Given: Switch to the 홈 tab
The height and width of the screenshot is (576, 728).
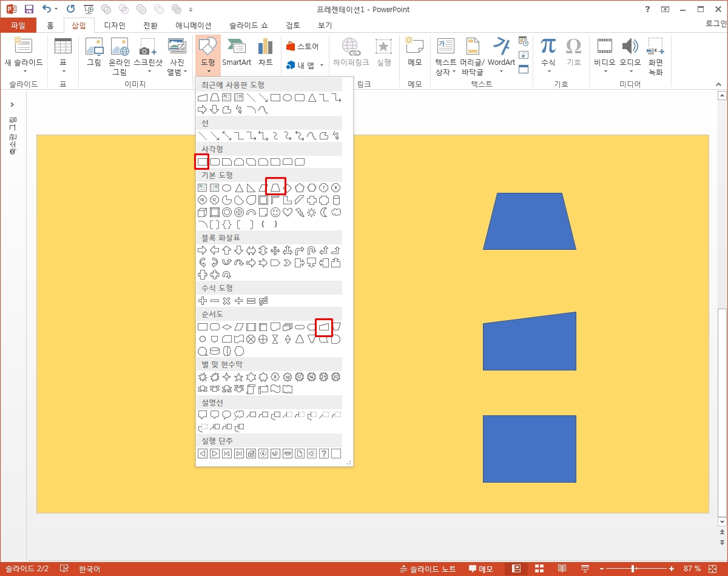Looking at the screenshot, I should [50, 25].
